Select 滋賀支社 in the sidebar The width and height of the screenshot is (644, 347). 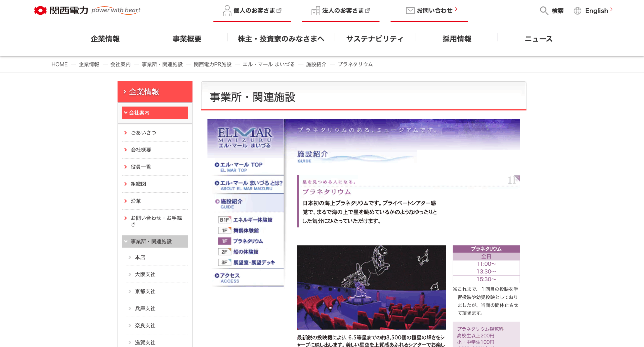[145, 342]
